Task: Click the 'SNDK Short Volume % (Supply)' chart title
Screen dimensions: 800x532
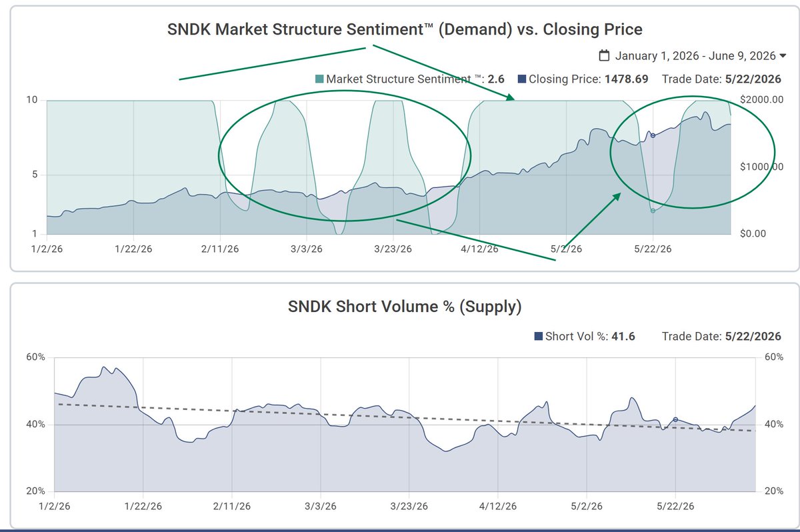Action: [405, 307]
